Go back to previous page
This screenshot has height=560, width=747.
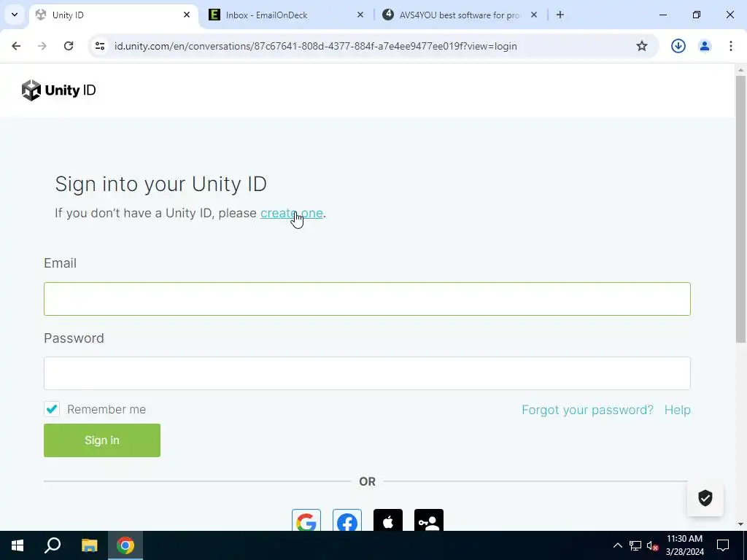point(16,46)
